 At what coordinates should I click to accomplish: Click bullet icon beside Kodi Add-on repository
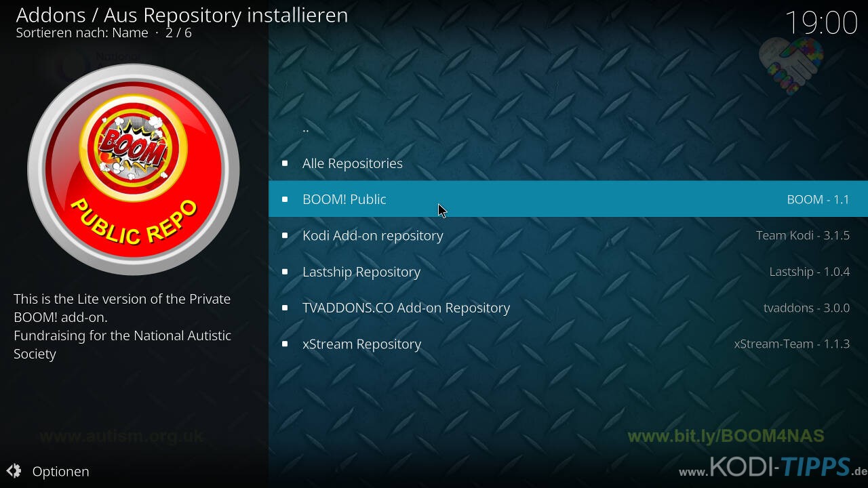pos(285,236)
